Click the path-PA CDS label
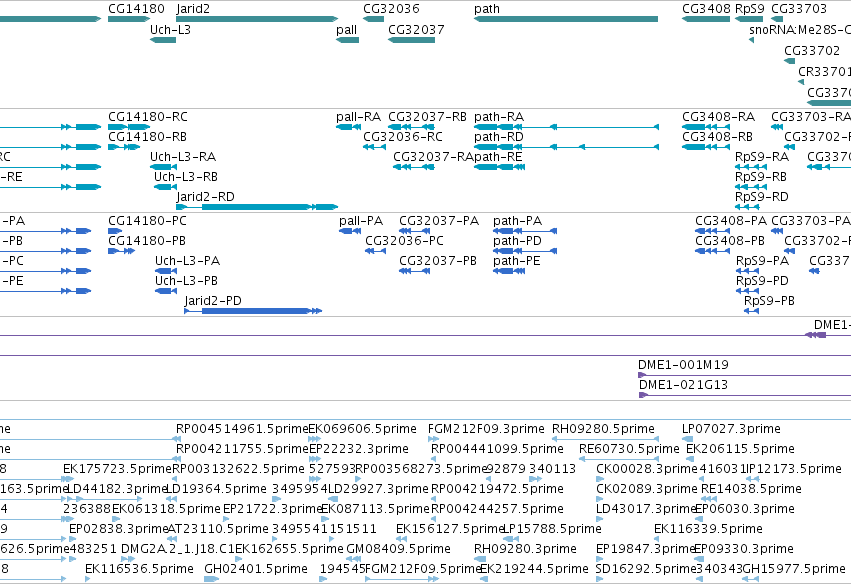 (517, 221)
